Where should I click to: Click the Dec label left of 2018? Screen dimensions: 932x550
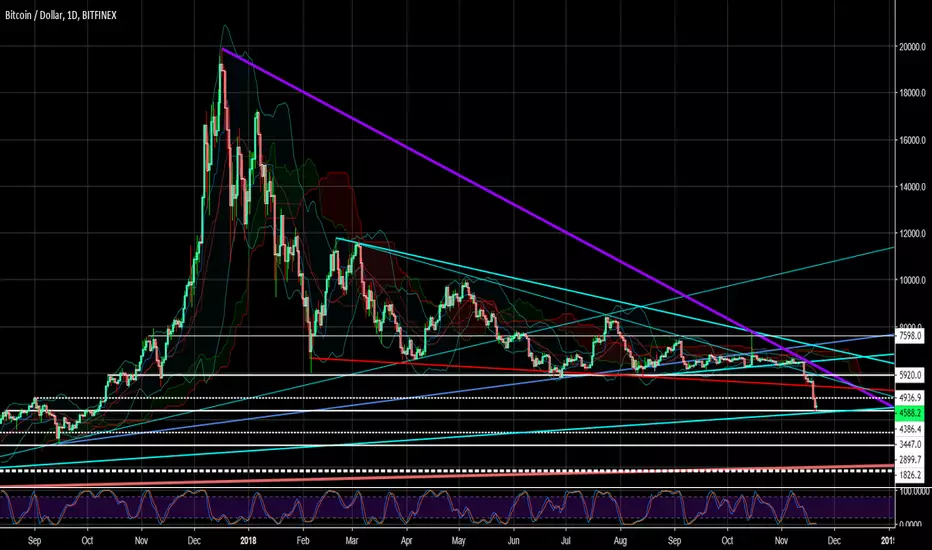[x=194, y=540]
